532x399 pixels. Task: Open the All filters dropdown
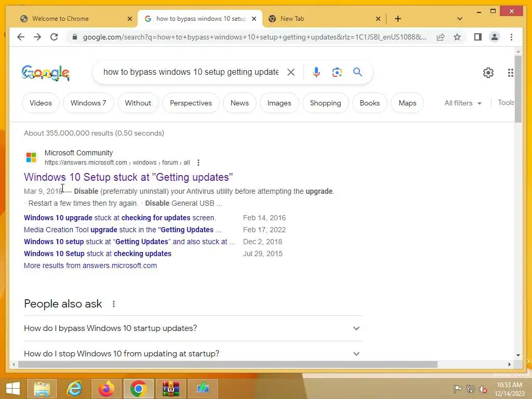point(463,103)
